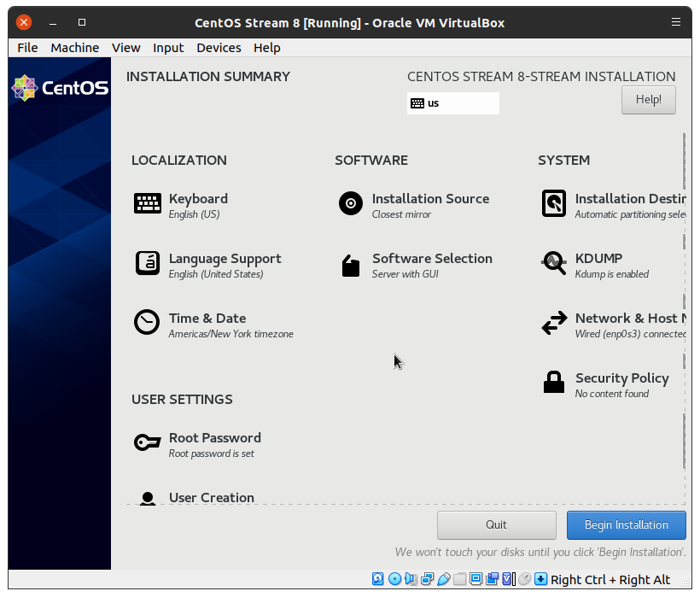Click the Installation Source disc icon

pos(351,203)
